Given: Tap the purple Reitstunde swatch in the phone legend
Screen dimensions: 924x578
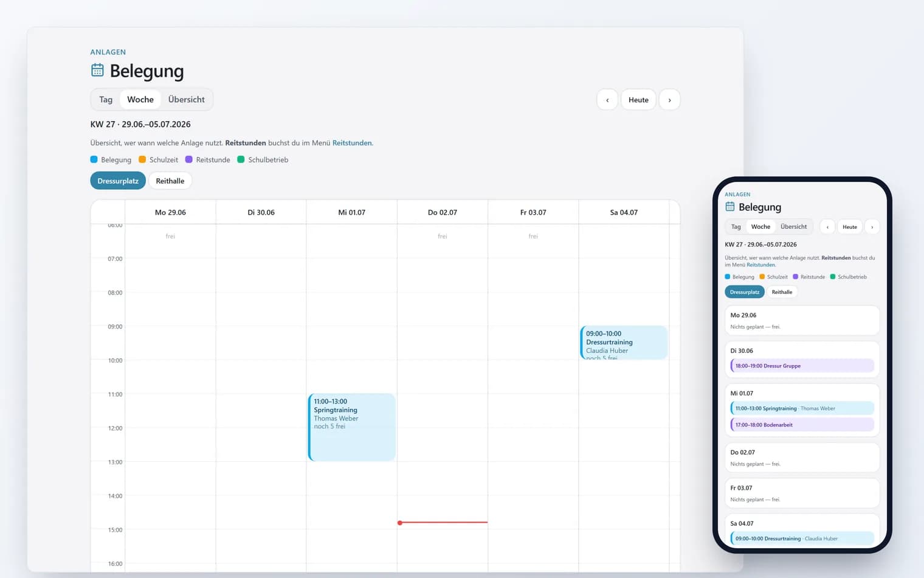Looking at the screenshot, I should point(796,277).
